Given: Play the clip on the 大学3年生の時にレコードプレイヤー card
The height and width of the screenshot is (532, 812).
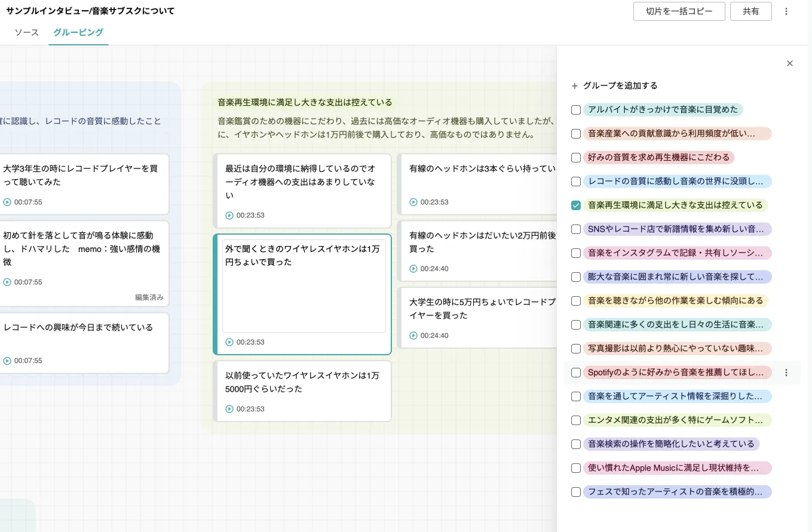Looking at the screenshot, I should (7, 202).
